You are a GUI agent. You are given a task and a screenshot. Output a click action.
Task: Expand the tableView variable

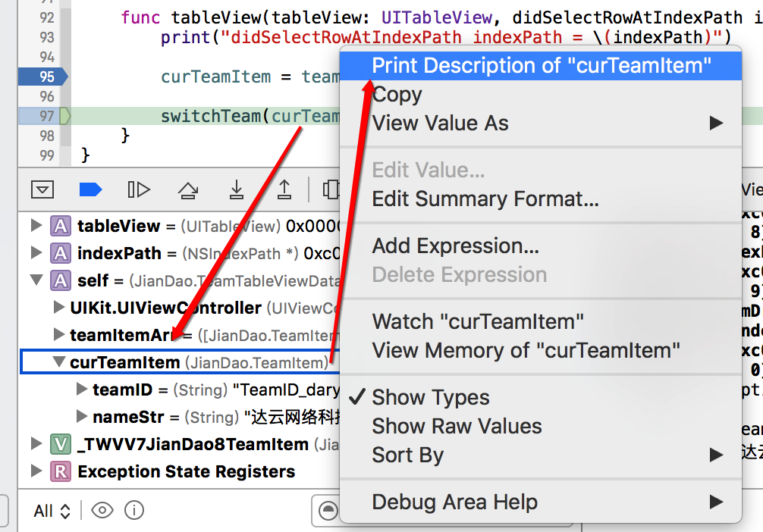pyautogui.click(x=36, y=225)
